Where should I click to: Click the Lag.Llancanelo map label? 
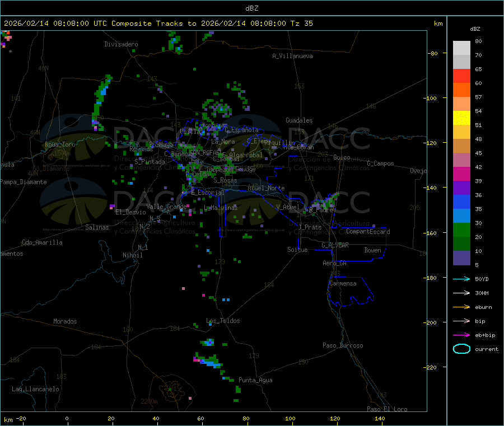click(35, 389)
